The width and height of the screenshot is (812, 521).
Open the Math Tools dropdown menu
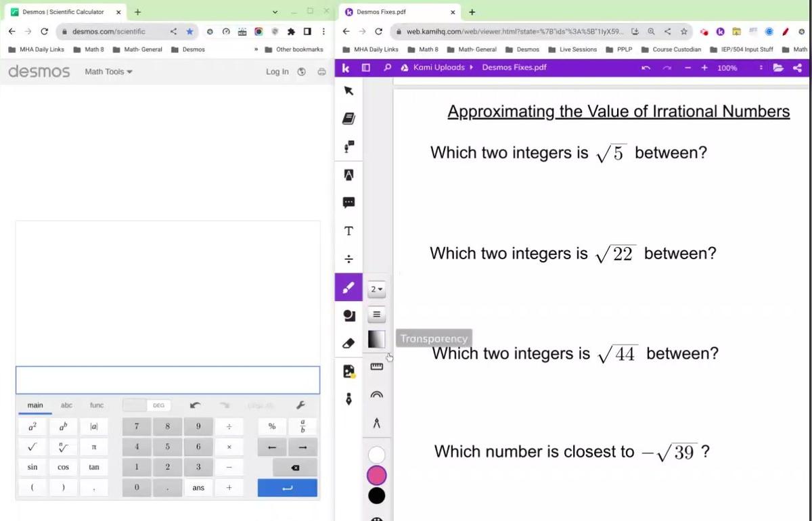coord(108,72)
